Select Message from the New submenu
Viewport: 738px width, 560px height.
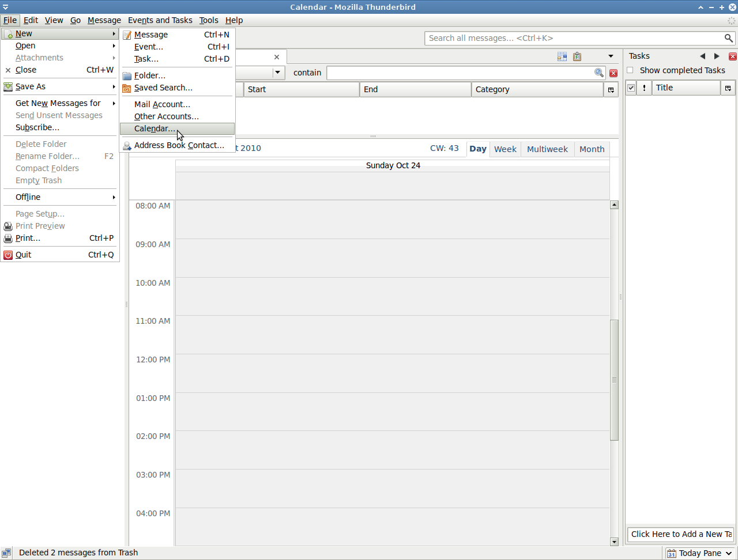point(177,35)
